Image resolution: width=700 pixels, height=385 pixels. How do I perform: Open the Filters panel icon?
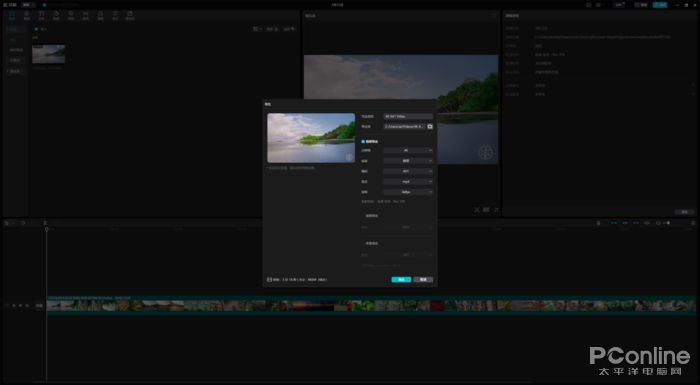pyautogui.click(x=100, y=16)
